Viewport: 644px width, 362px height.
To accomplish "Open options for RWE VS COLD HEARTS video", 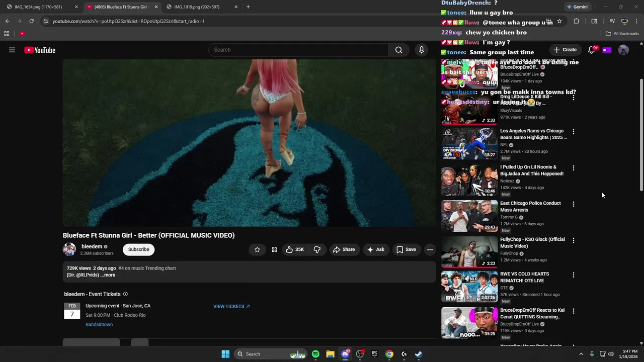I will click(x=573, y=275).
